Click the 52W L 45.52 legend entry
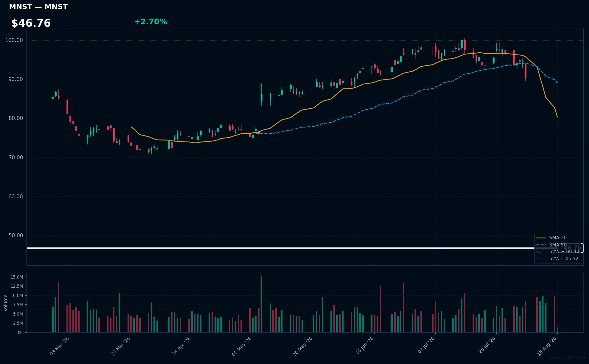Viewport: 589px width, 364px height. [557, 259]
